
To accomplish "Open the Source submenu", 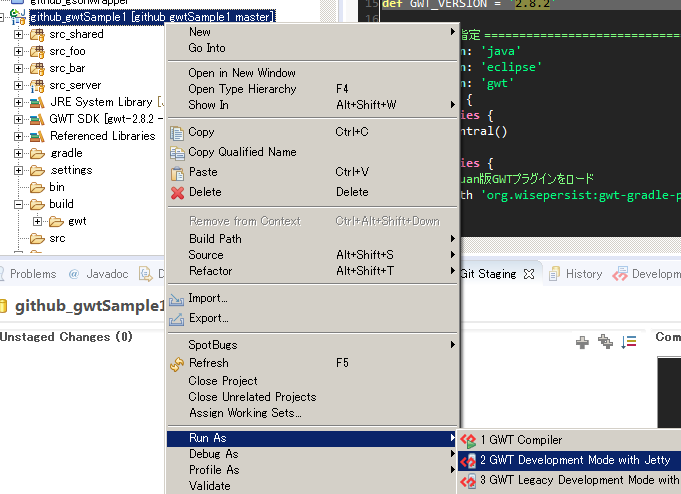I will tap(312, 255).
